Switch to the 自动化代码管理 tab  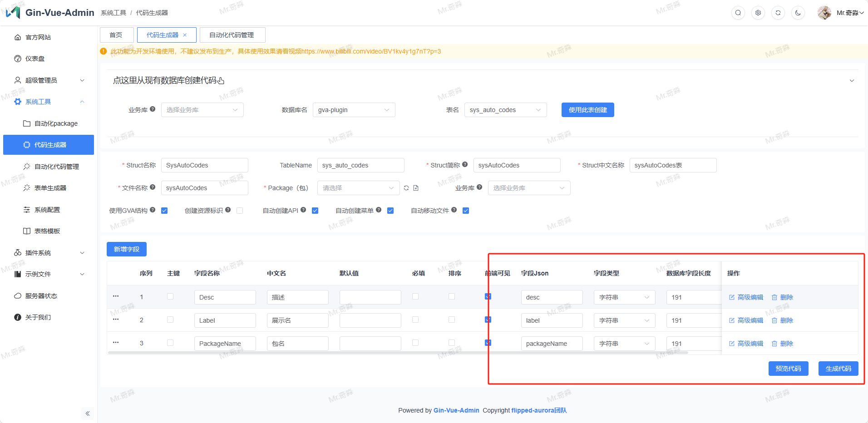pyautogui.click(x=232, y=35)
